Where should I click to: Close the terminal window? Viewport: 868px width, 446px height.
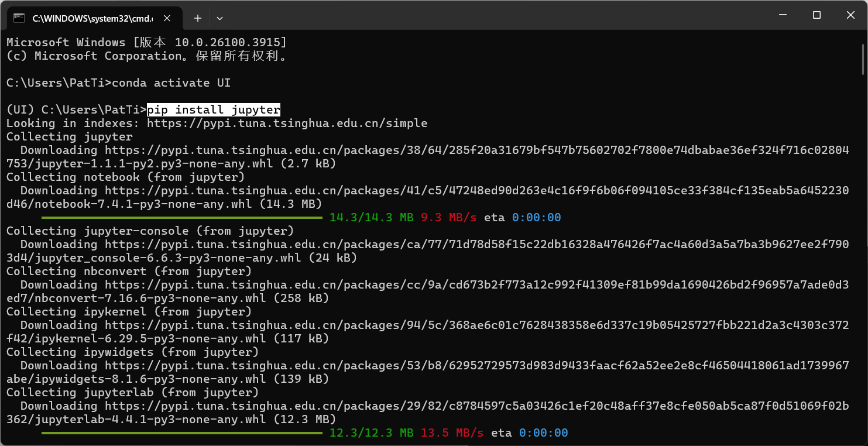click(x=851, y=15)
